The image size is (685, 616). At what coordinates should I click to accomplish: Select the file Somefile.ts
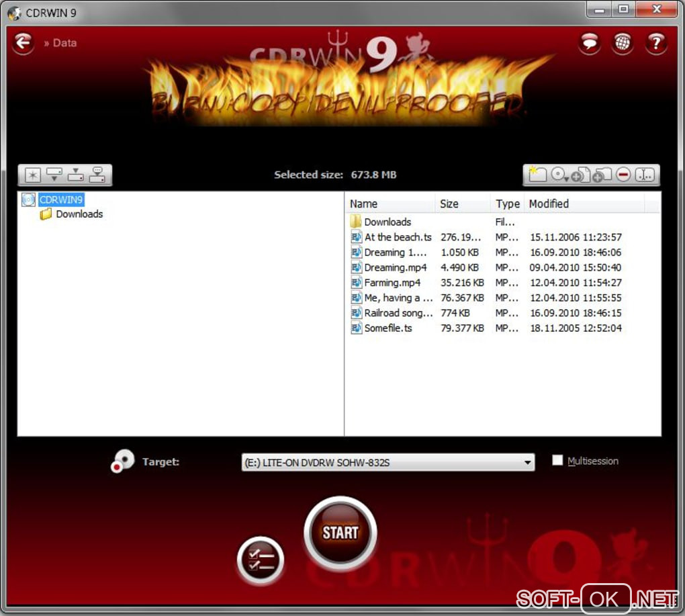point(388,328)
